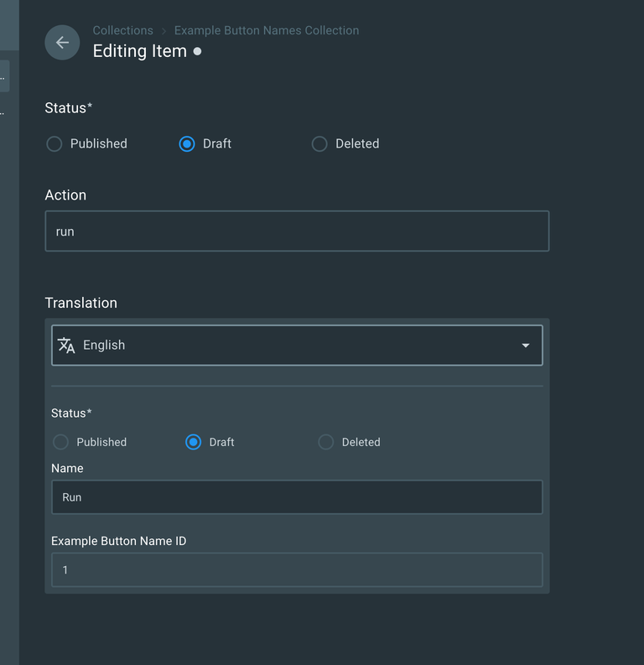Open the second truncated sidebar item

point(4,111)
